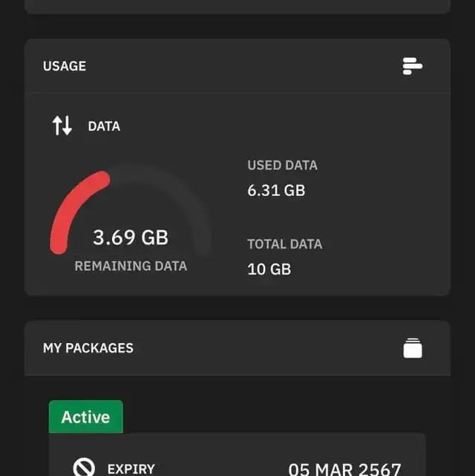The image size is (475, 476).
Task: Tap the data up-down arrows icon
Action: click(x=62, y=126)
